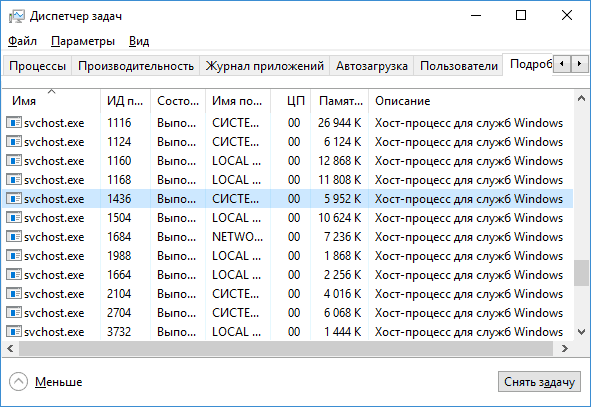Click the PID cell 1664
Image resolution: width=591 pixels, height=407 pixels.
[119, 275]
